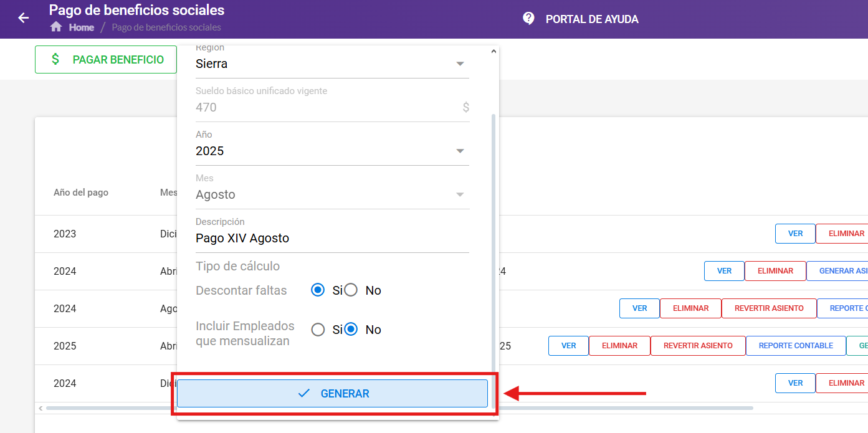Click the Descripción field with Pago XIV Agosto
The height and width of the screenshot is (433, 868).
click(x=332, y=238)
